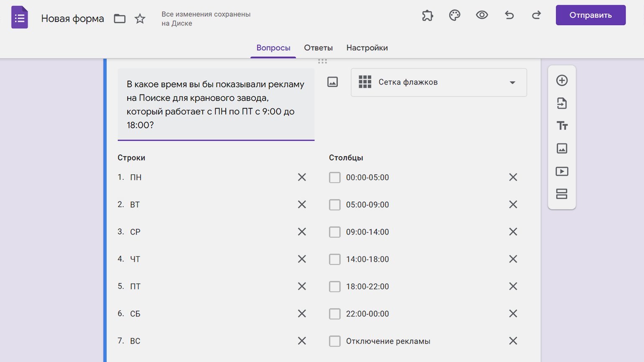Tick the 14:00-18:00 checkbox
Image resolution: width=644 pixels, height=362 pixels.
tap(335, 259)
